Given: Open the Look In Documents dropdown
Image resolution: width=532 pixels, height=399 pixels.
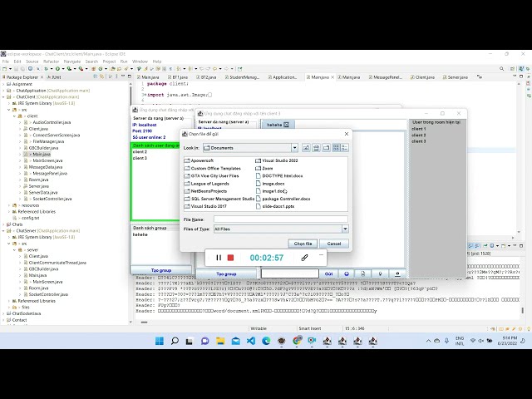Looking at the screenshot, I should click(x=294, y=148).
